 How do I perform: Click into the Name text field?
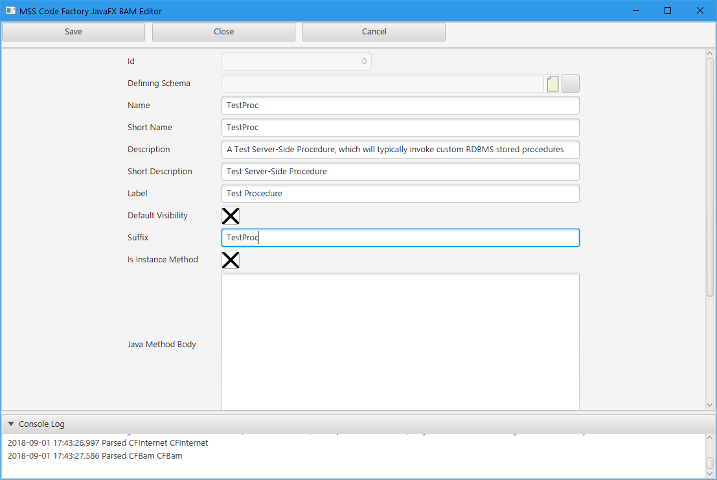tap(400, 105)
